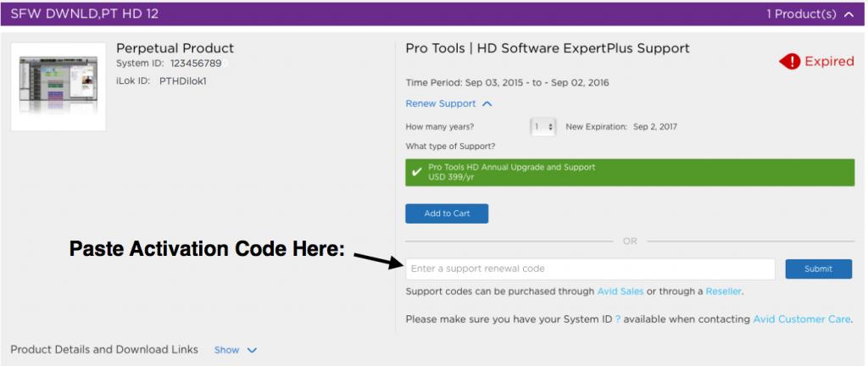
Task: Open the How many years selector
Action: pos(542,126)
